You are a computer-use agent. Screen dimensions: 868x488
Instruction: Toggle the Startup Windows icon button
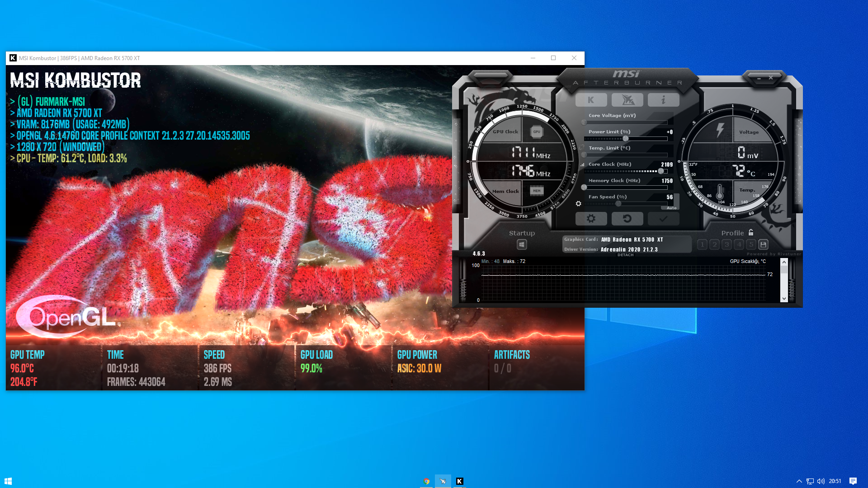(x=522, y=244)
